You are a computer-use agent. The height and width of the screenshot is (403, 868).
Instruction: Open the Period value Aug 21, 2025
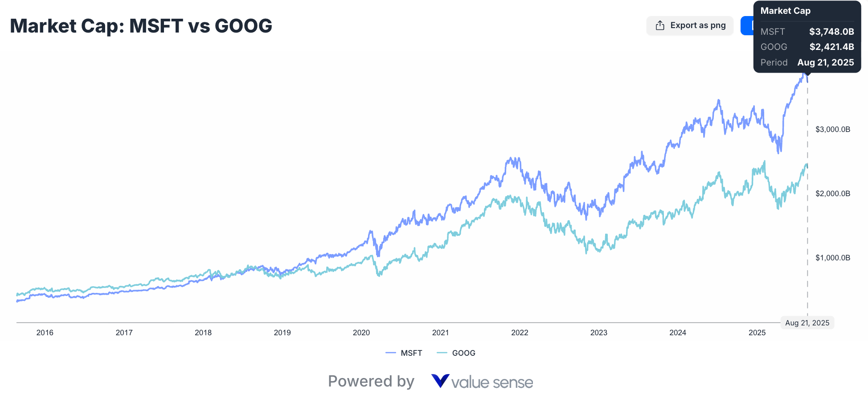point(826,62)
